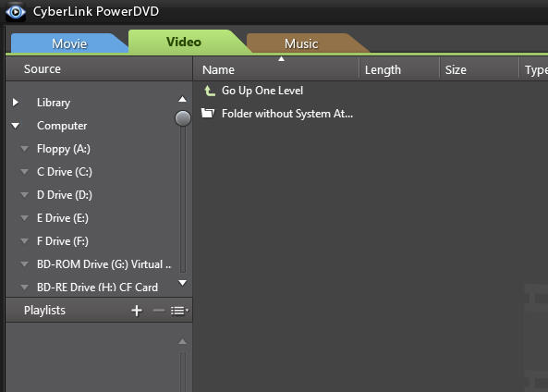The image size is (548, 392).
Task: Select the Floppy (A:) drive item
Action: (64, 149)
